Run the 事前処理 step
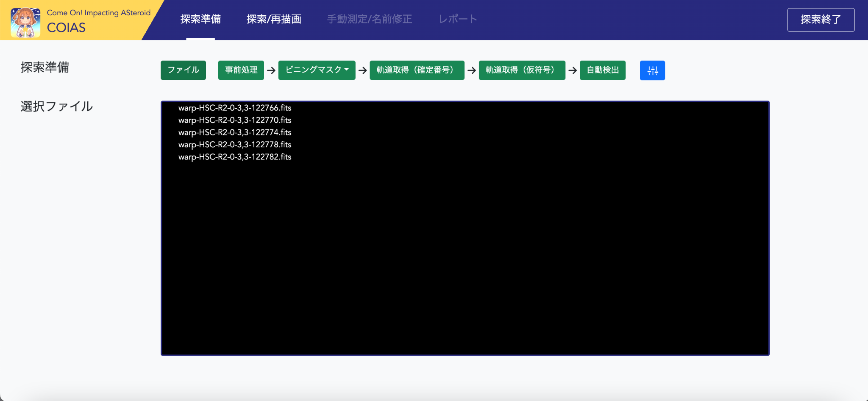The width and height of the screenshot is (868, 401). 241,70
